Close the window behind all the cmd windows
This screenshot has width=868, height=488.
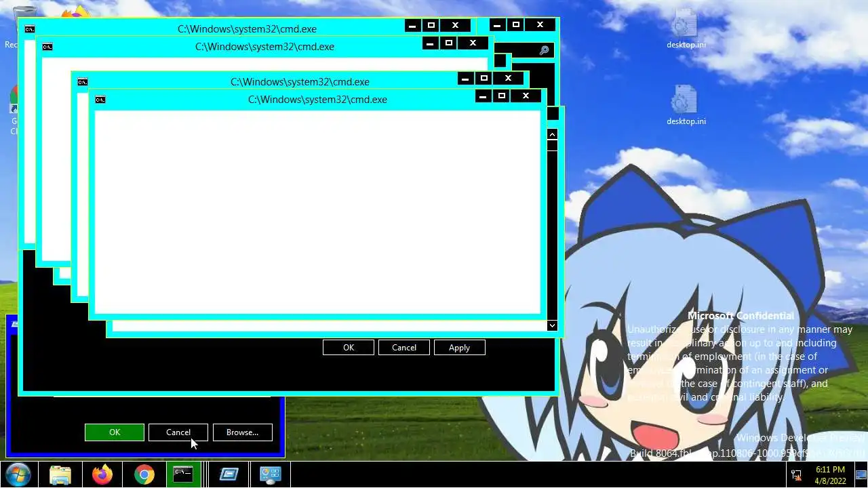540,25
